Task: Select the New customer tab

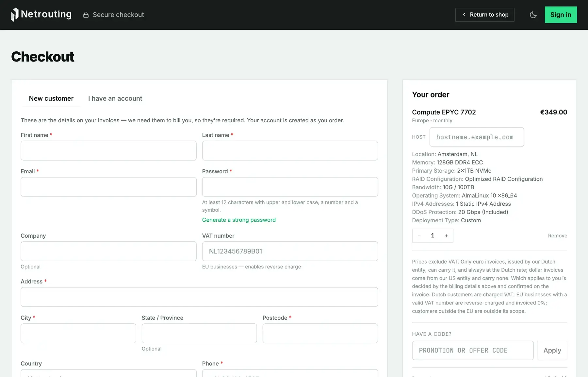Action: coord(51,98)
